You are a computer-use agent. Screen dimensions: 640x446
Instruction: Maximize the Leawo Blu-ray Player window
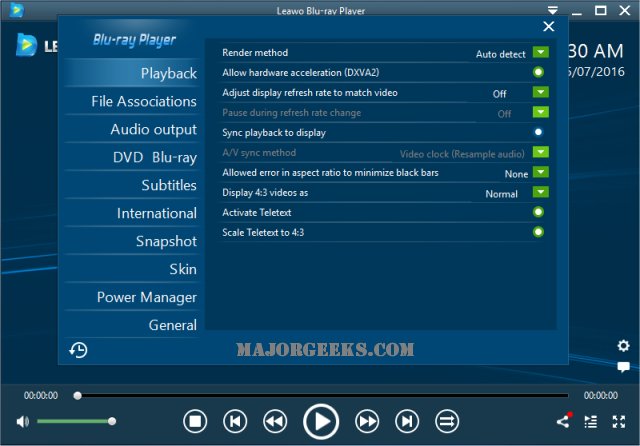click(600, 10)
